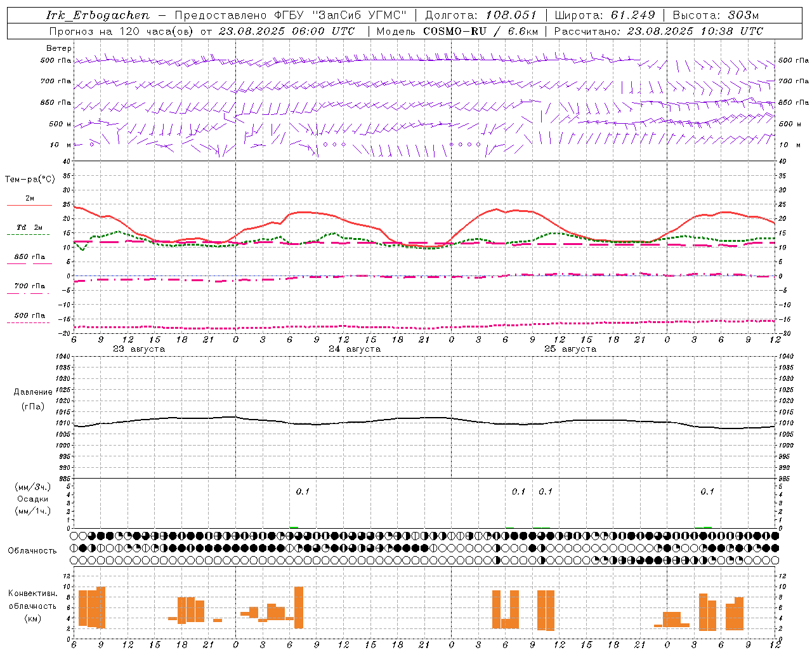The image size is (812, 650).
Task: Click the Ветер wind section label
Action: pos(59,48)
